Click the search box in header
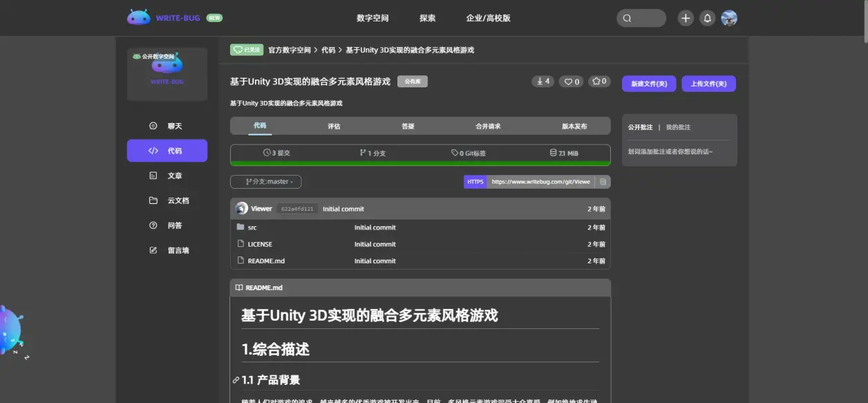Screen dimensions: 868x403 [x=641, y=18]
